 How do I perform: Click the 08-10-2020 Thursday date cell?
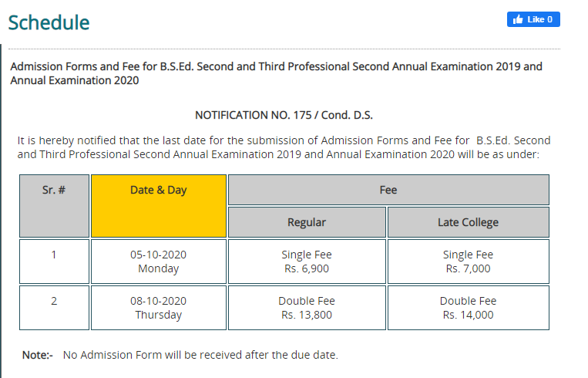tap(159, 308)
